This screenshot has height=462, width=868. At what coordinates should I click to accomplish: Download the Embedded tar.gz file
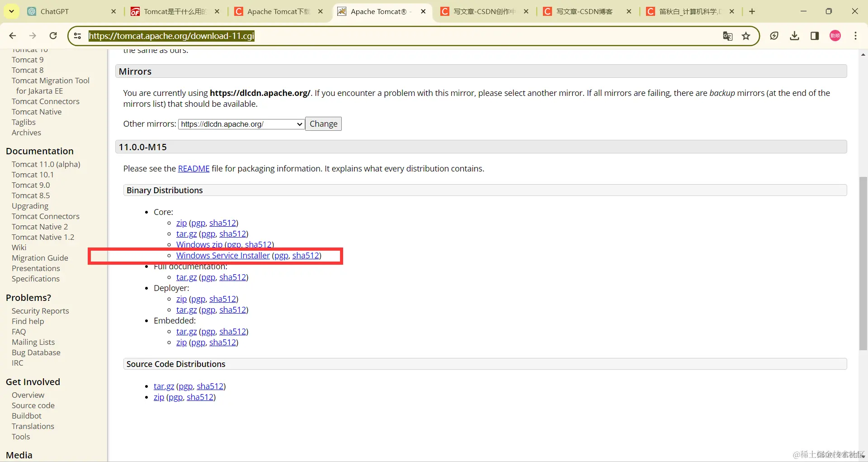(186, 332)
